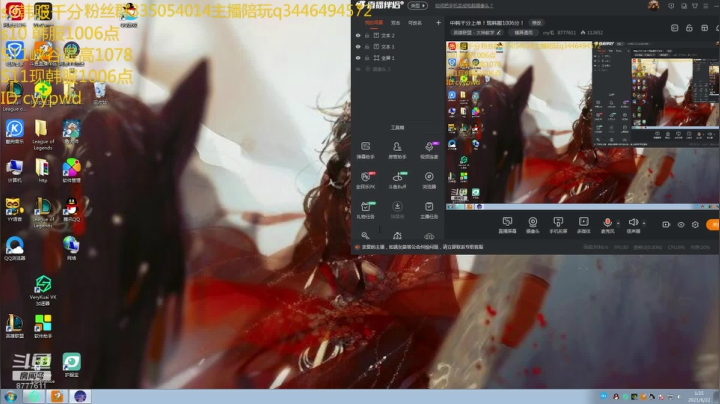Viewport: 720px width, 404px height.
Task: Click the 修改 button beside stream title
Action: (536, 22)
